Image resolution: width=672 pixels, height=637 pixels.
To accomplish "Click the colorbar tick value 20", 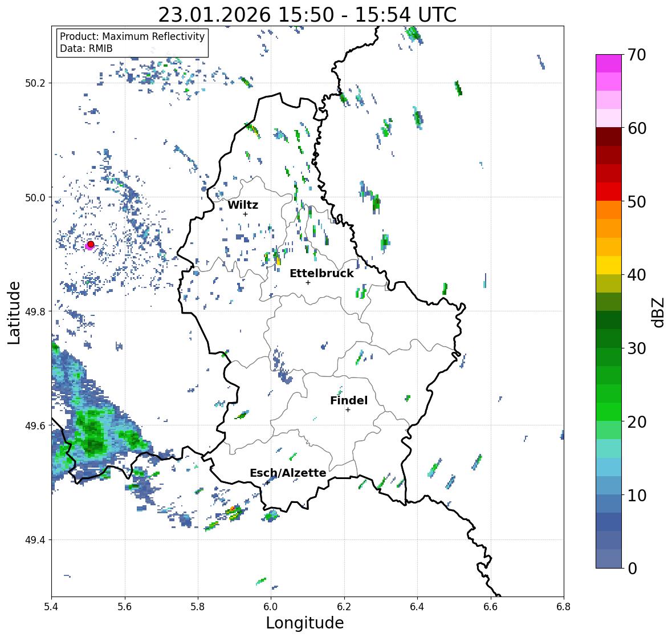I will [x=637, y=422].
